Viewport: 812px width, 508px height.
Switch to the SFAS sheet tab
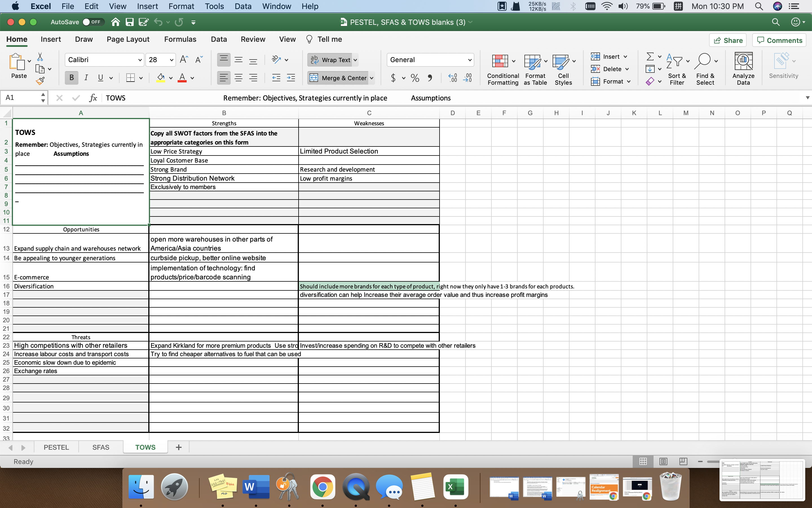point(101,447)
